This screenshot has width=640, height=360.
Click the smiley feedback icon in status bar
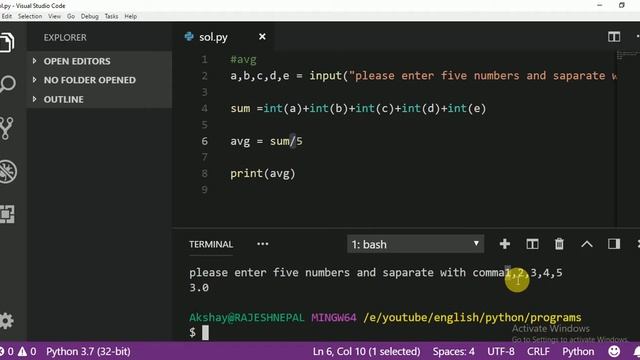(614, 351)
